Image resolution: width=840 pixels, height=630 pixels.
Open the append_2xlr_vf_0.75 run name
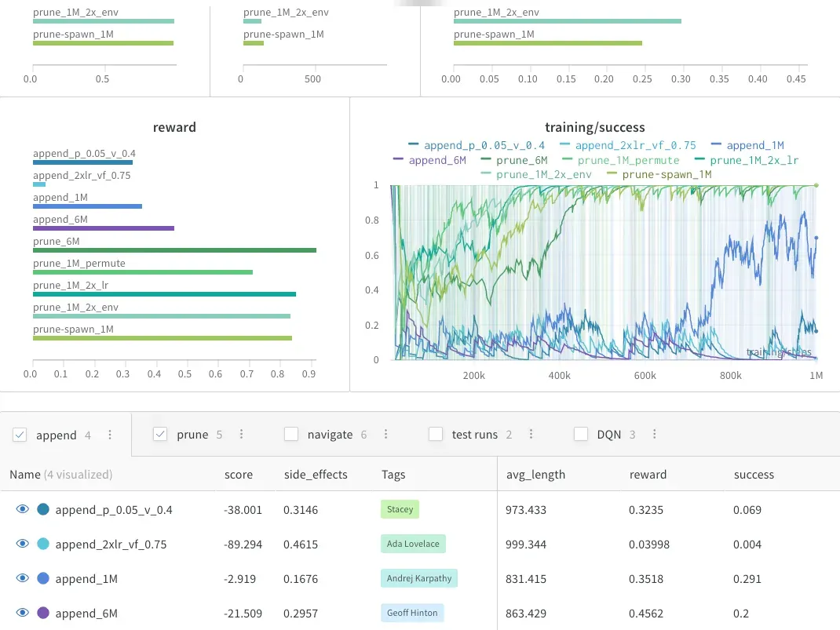111,544
